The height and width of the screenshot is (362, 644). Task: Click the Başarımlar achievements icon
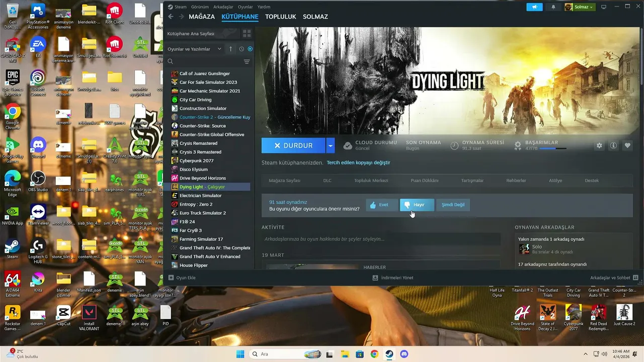(x=518, y=145)
